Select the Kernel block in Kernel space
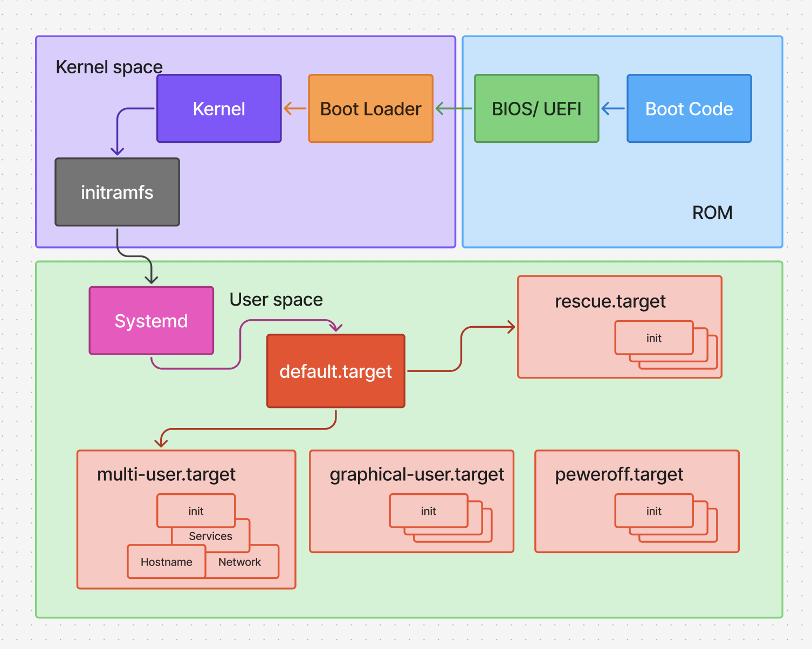The height and width of the screenshot is (649, 812). click(218, 108)
